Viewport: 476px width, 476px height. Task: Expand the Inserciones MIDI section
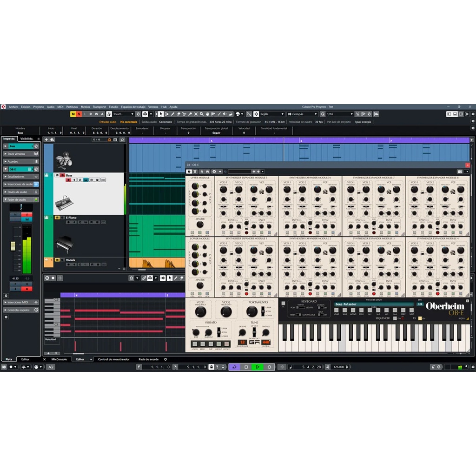6,302
